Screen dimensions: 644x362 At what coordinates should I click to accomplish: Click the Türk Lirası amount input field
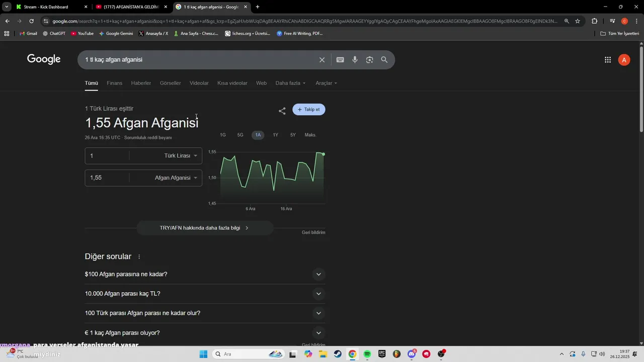pos(107,156)
